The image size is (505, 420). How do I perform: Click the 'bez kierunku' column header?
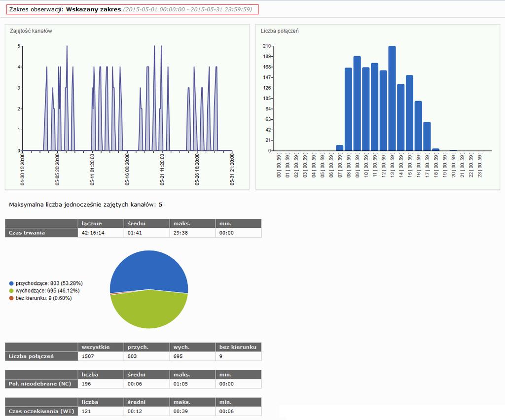[239, 347]
